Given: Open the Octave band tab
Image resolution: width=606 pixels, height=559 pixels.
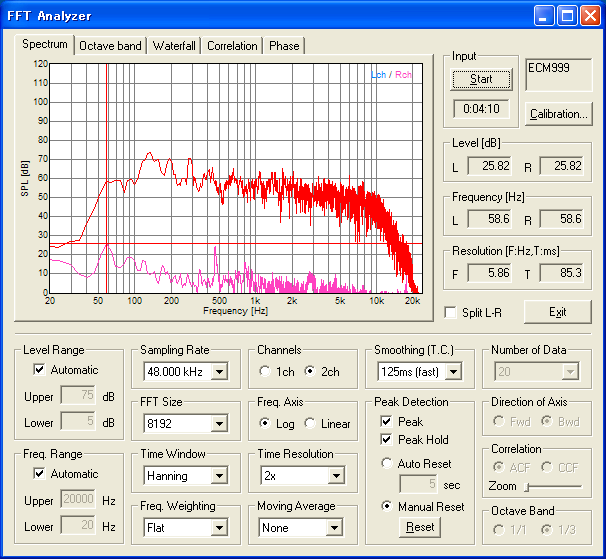Looking at the screenshot, I should coord(110,46).
